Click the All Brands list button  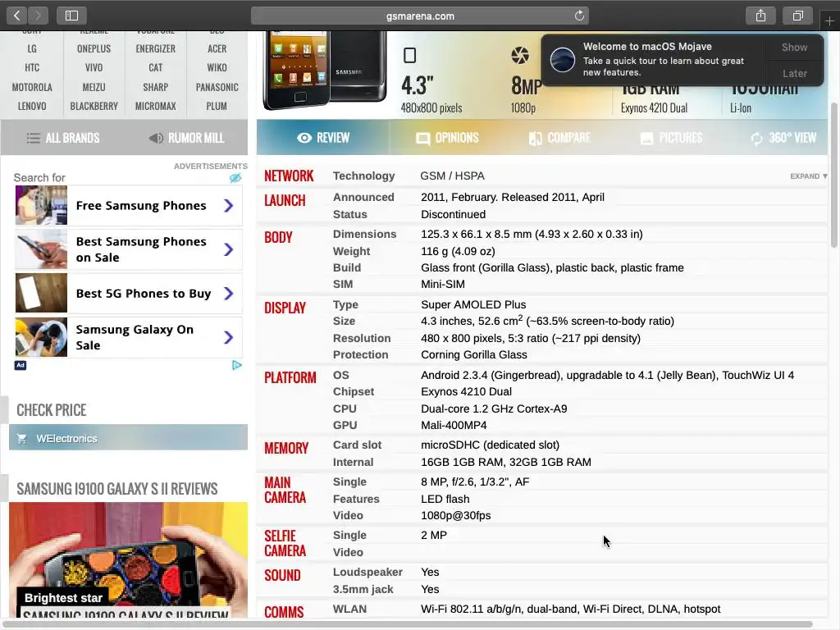click(x=63, y=138)
